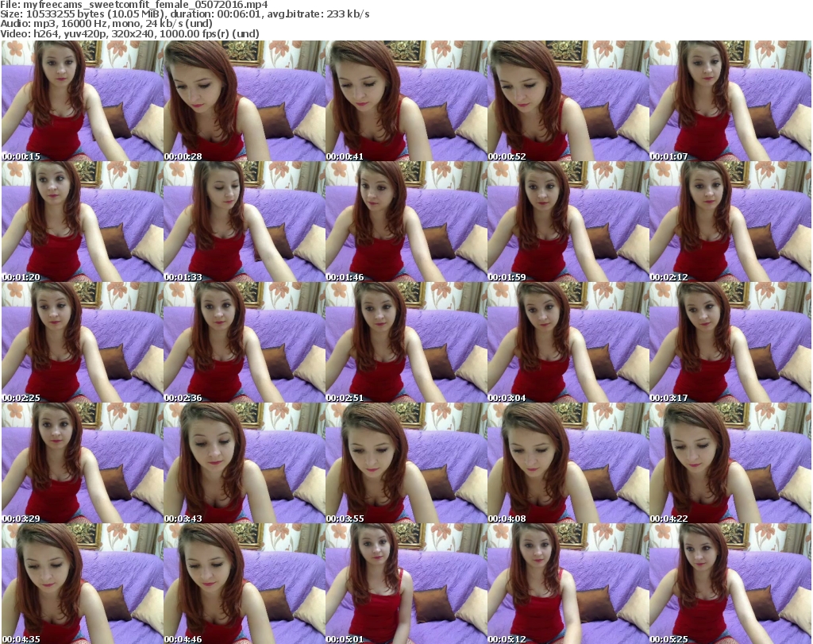Image resolution: width=813 pixels, height=644 pixels.
Task: Select the thumbnail stamped 00:00:41
Action: 406,101
